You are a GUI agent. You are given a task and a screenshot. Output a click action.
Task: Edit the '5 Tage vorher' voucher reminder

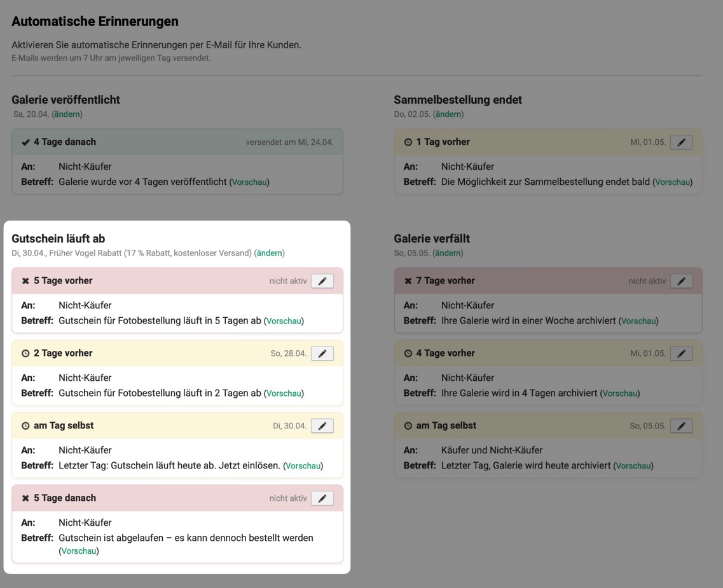[x=322, y=281]
